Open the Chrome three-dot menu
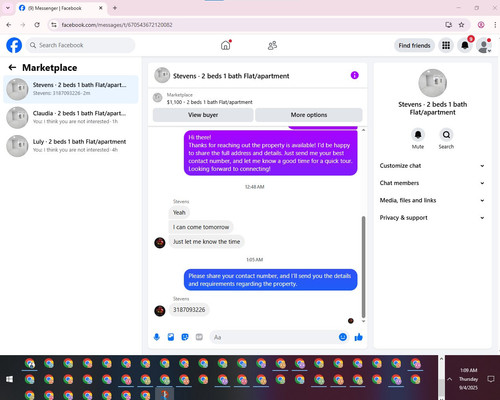Screen dimensions: 500x400 (x=495, y=25)
